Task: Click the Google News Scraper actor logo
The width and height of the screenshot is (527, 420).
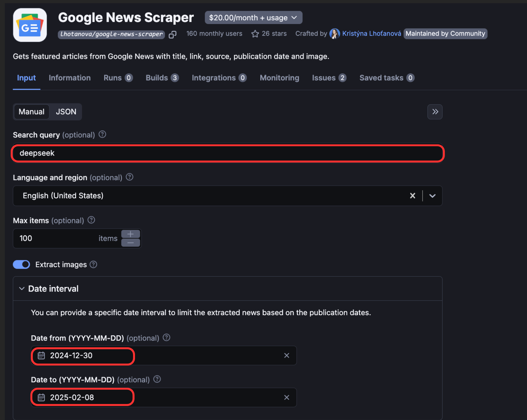Action: coord(30,25)
